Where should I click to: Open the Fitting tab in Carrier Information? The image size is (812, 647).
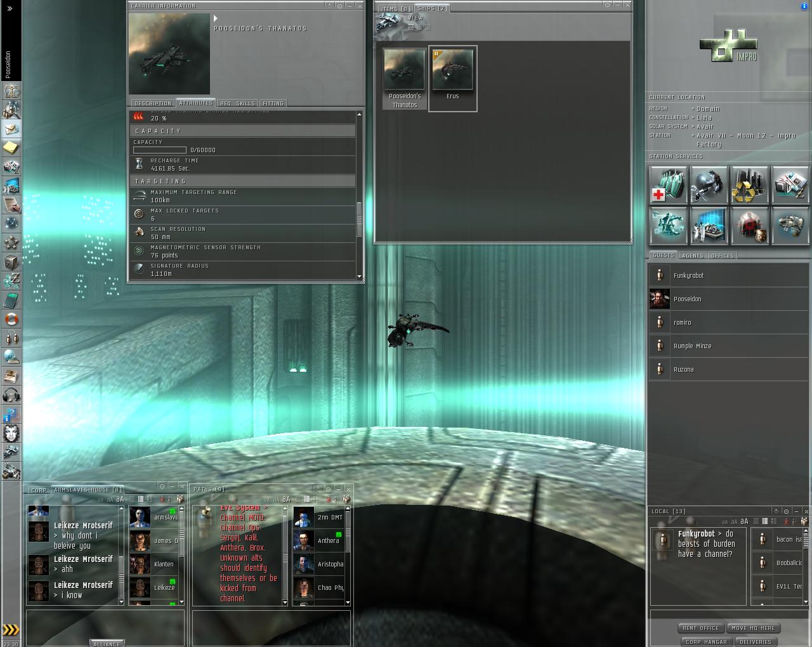click(x=273, y=103)
